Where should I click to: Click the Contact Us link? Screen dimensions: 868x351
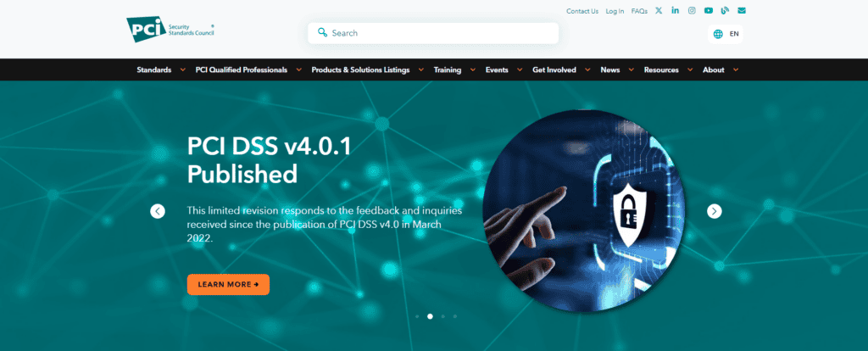582,11
